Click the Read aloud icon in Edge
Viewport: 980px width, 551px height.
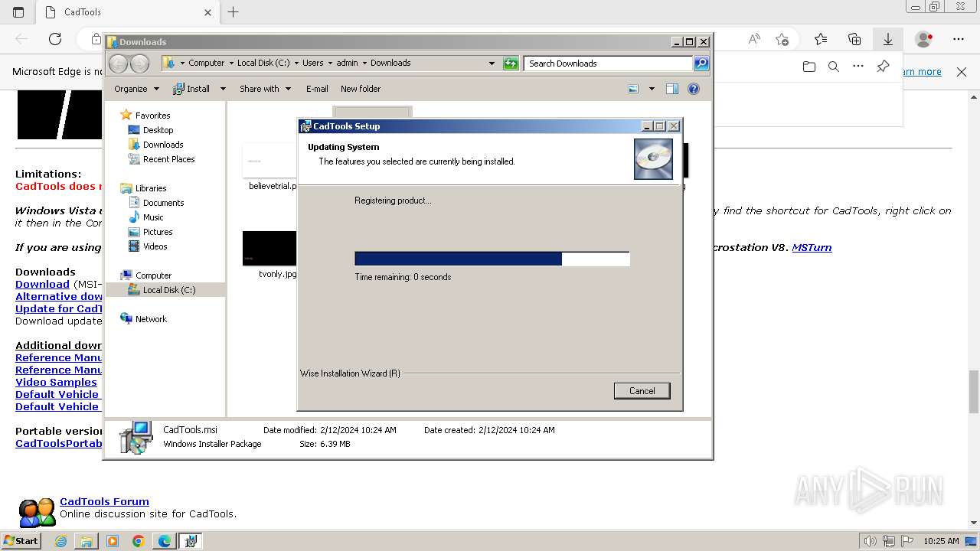754,39
